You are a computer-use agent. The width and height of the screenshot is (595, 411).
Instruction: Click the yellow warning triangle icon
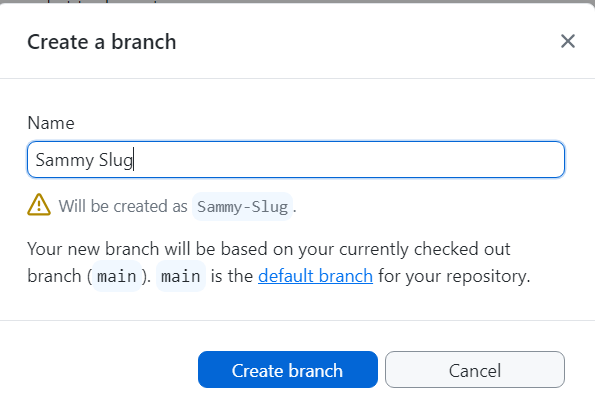click(x=39, y=205)
